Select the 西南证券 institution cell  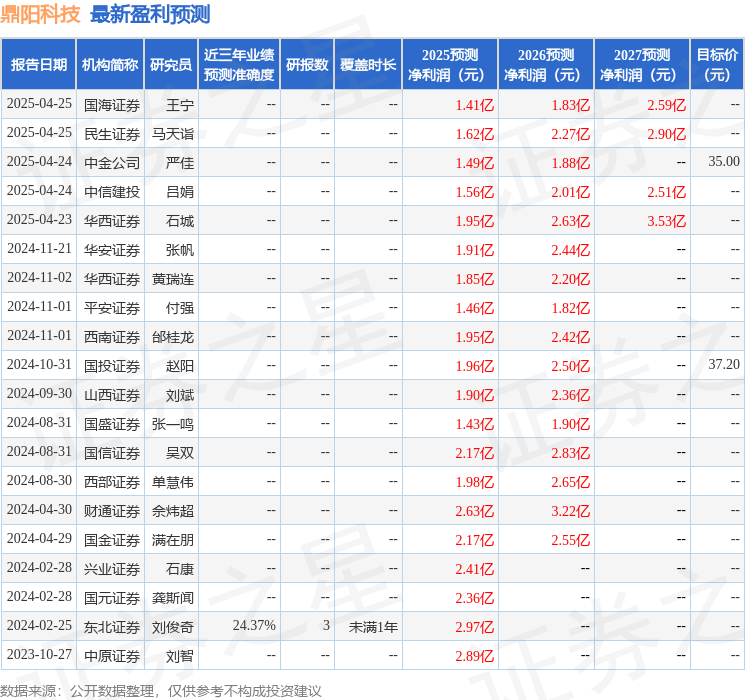(112, 337)
